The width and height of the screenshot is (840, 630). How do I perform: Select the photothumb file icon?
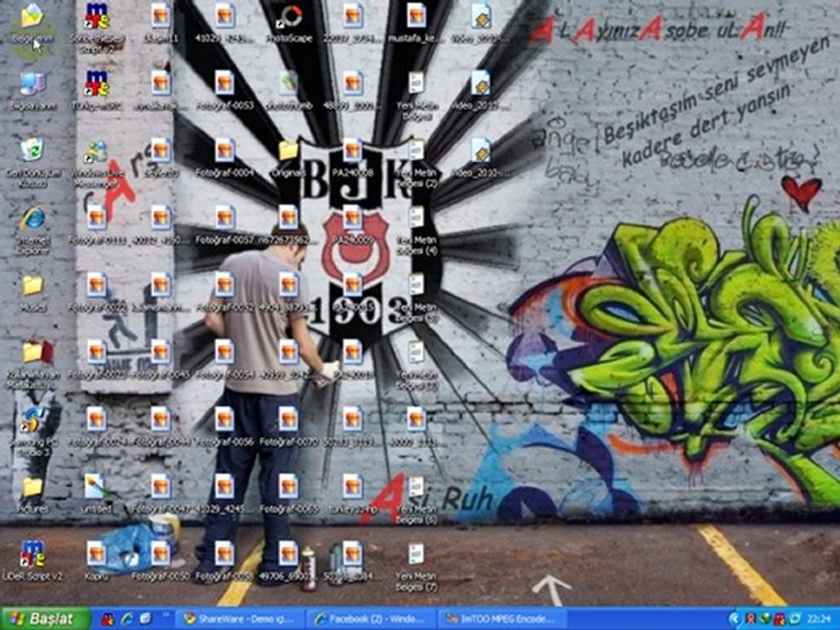tap(289, 90)
